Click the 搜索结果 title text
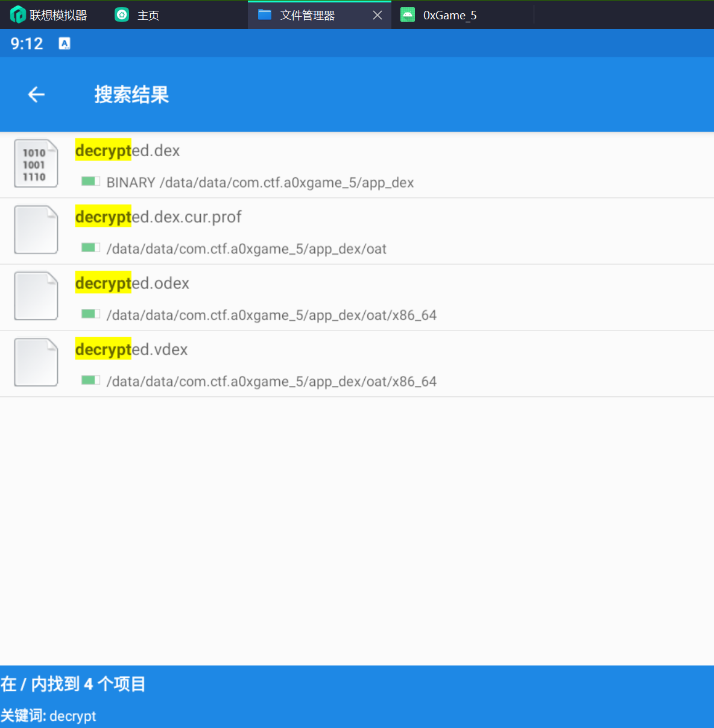 131,95
